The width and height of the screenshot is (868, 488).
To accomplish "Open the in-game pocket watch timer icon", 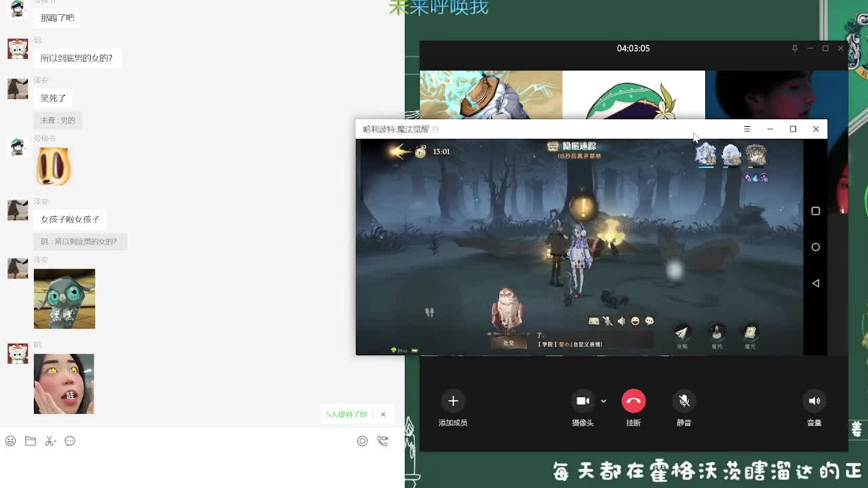I will pos(420,151).
